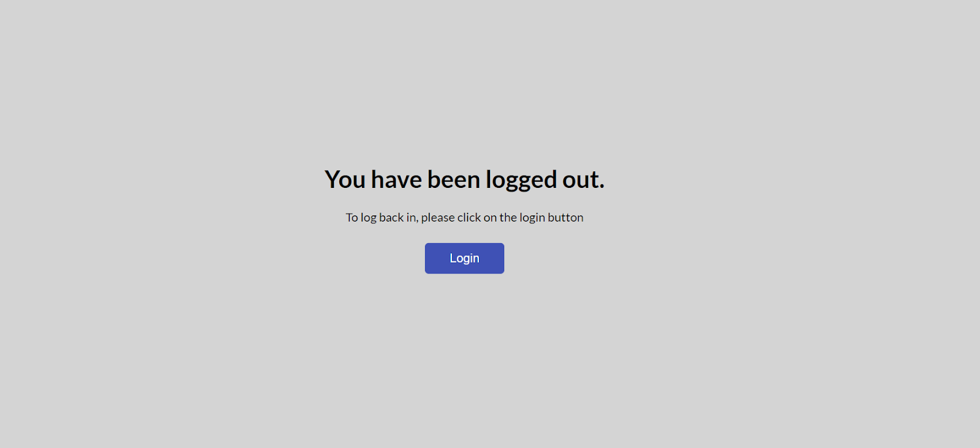The width and height of the screenshot is (980, 448).
Task: Click the word 'been' in the heading
Action: (453, 180)
